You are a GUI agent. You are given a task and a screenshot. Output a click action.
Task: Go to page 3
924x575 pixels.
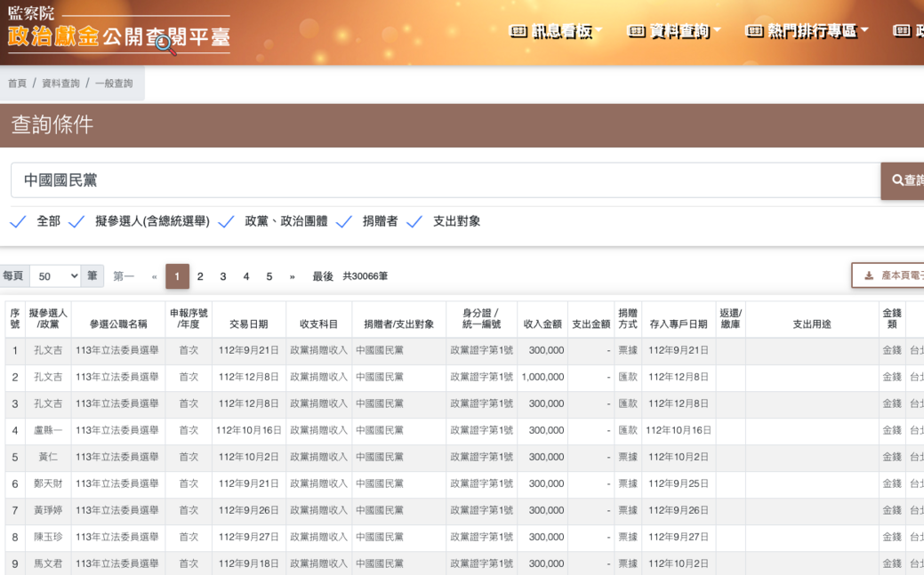click(x=223, y=276)
